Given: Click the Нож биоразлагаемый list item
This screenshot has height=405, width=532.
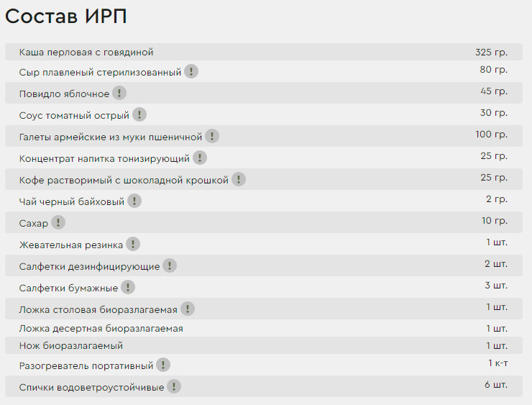Looking at the screenshot, I should (x=264, y=345).
